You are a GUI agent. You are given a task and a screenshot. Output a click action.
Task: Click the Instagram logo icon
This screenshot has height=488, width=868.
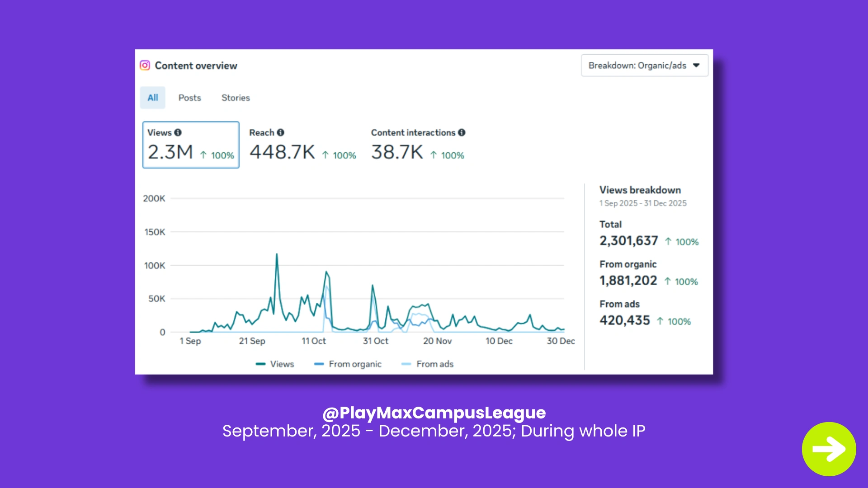[x=145, y=66]
